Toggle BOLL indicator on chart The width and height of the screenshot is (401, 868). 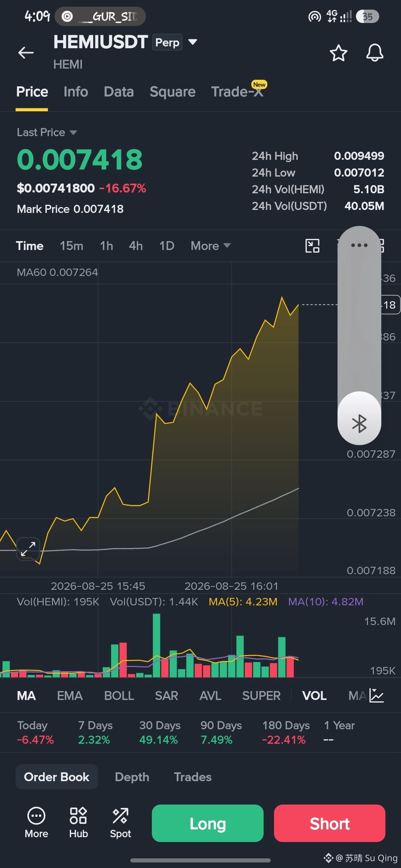click(119, 696)
